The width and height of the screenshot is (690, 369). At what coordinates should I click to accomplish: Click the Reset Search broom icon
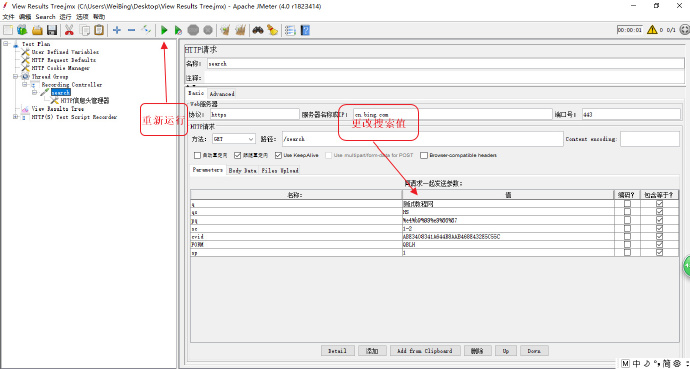272,30
